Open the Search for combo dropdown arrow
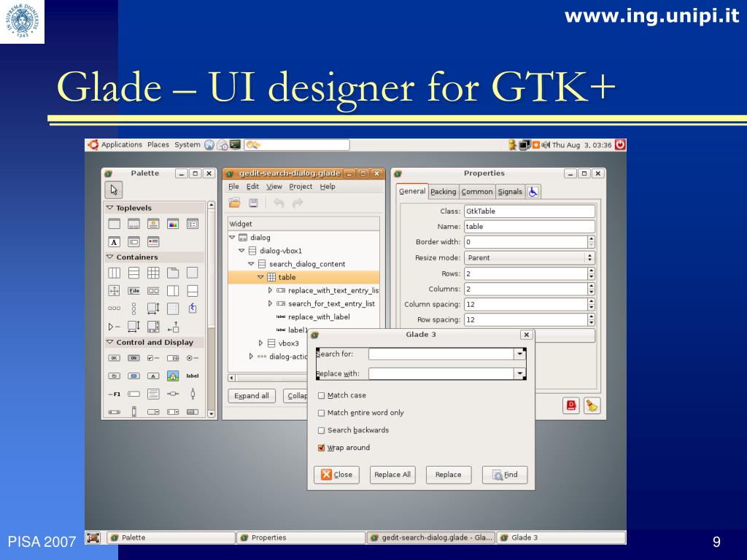 [x=519, y=354]
